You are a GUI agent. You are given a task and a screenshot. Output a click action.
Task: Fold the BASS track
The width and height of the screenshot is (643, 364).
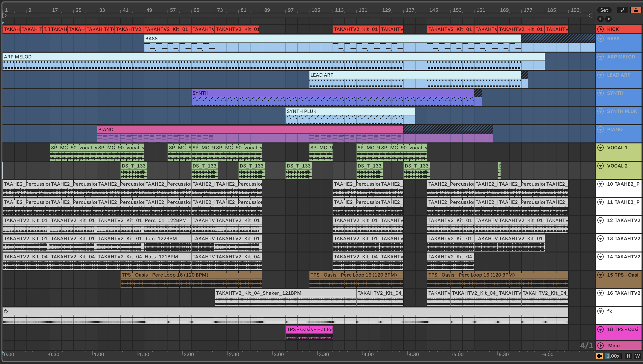point(601,39)
